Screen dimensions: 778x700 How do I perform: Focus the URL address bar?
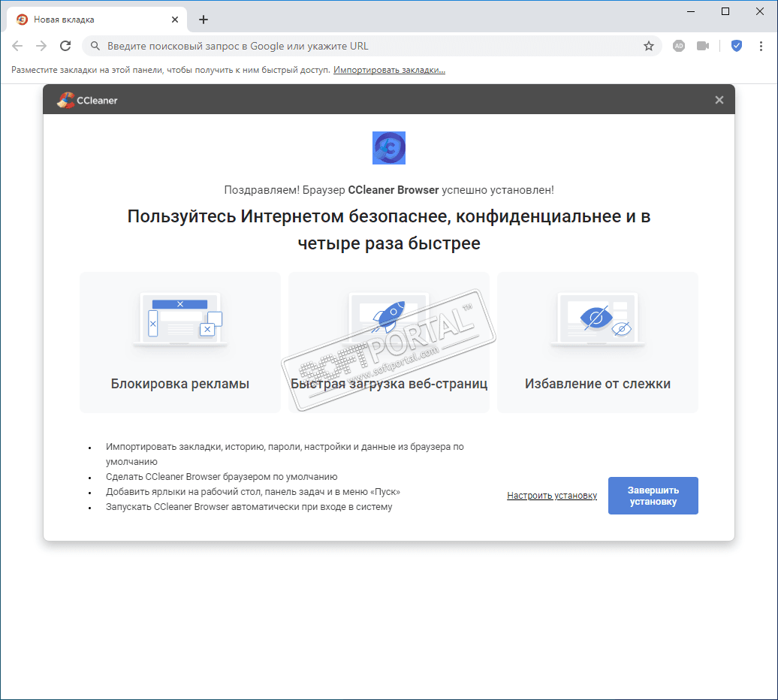372,46
